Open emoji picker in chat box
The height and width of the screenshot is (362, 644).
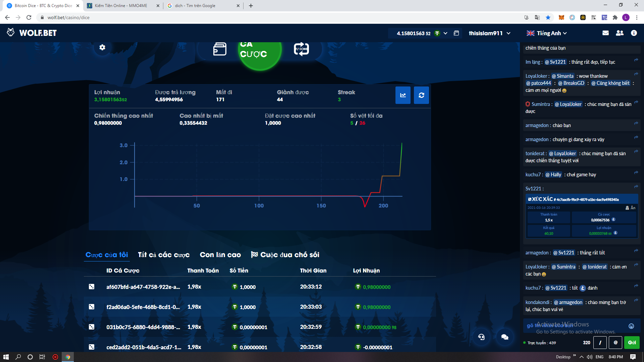coord(631,326)
